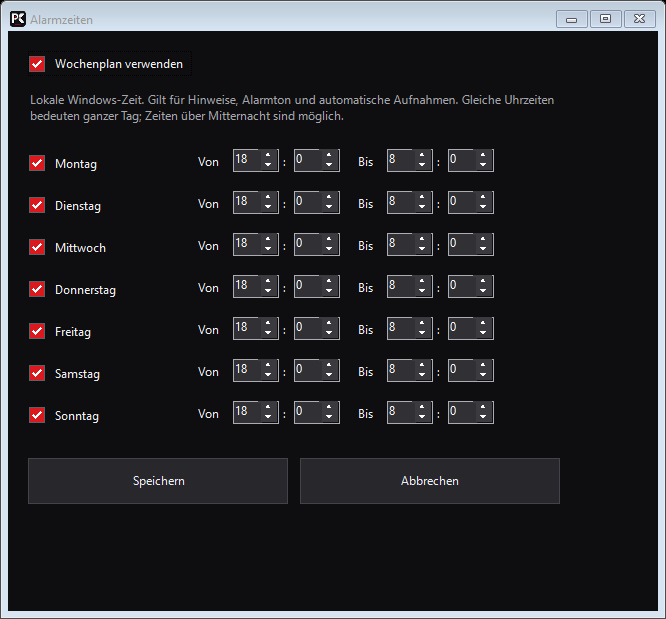Maximize the Alarmzeiten window
This screenshot has width=666, height=619.
(605, 19)
